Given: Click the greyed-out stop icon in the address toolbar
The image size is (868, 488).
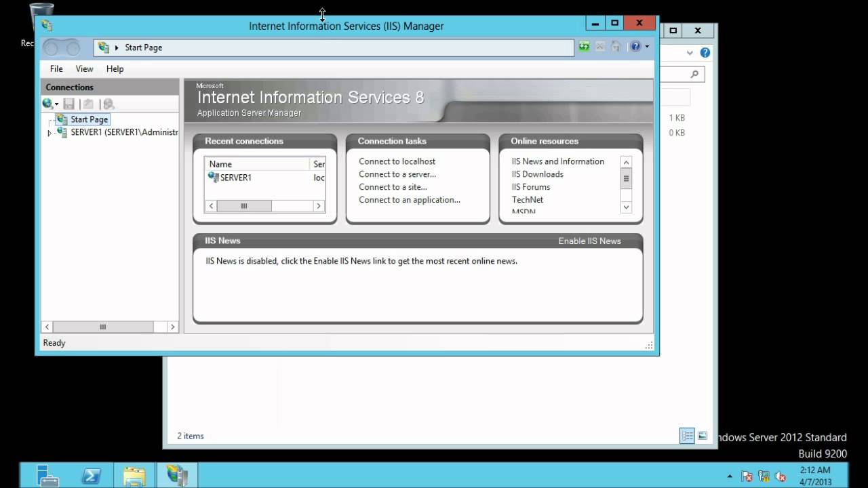Looking at the screenshot, I should pos(600,47).
